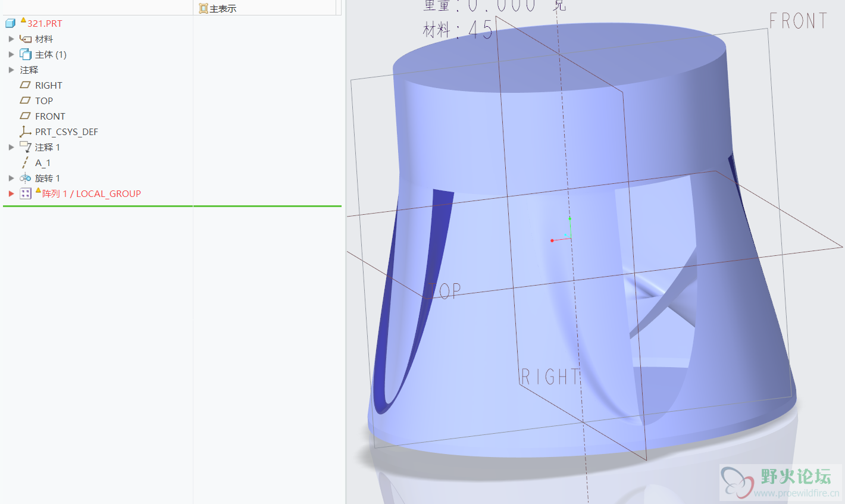This screenshot has height=504, width=845.
Task: Click the A_1 axis icon
Action: click(25, 162)
